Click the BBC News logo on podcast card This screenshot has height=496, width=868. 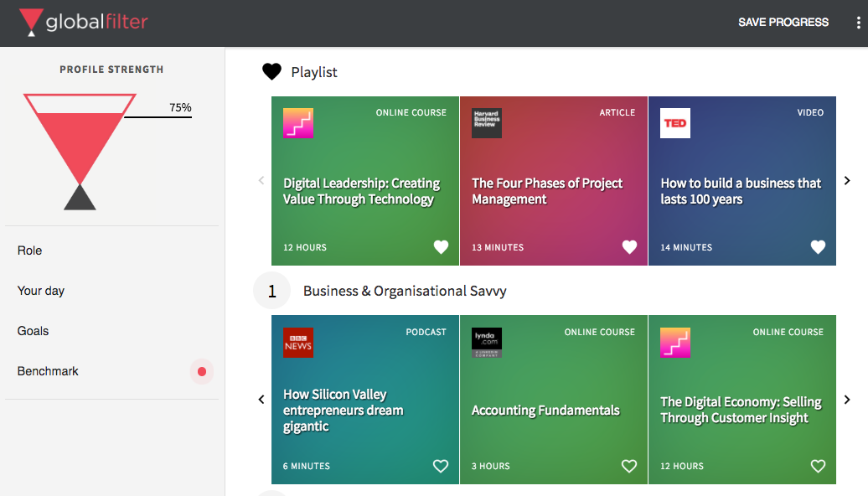coord(298,343)
